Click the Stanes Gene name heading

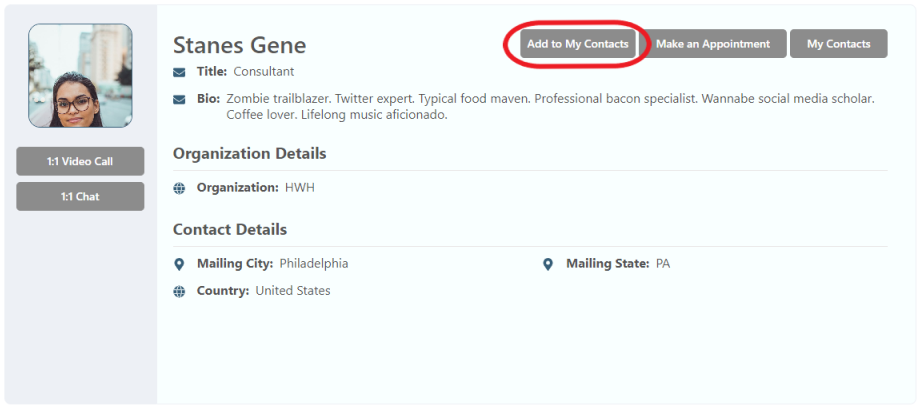coord(240,45)
